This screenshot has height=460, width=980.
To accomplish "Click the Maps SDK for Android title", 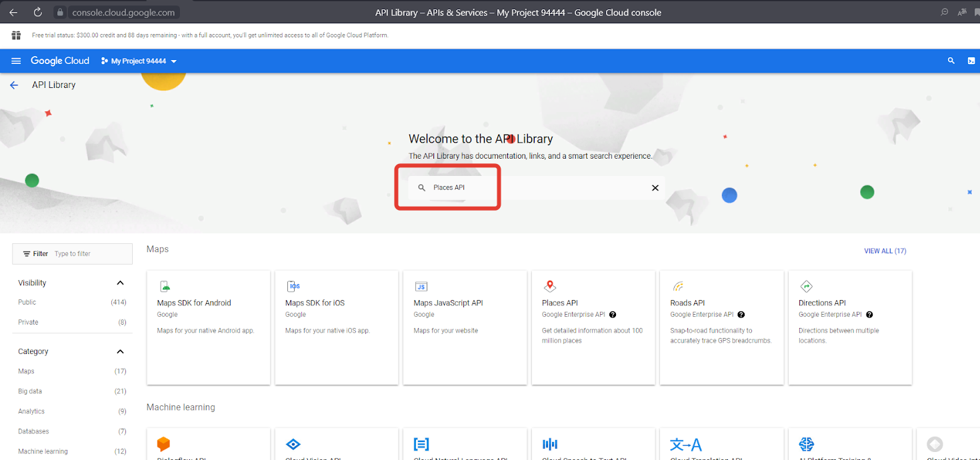I will pyautogui.click(x=194, y=303).
